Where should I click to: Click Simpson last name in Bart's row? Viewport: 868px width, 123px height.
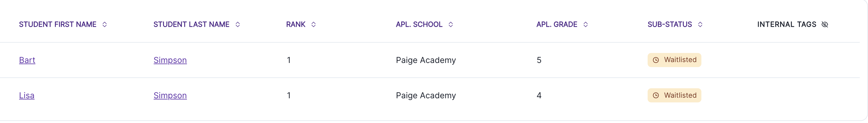170,60
